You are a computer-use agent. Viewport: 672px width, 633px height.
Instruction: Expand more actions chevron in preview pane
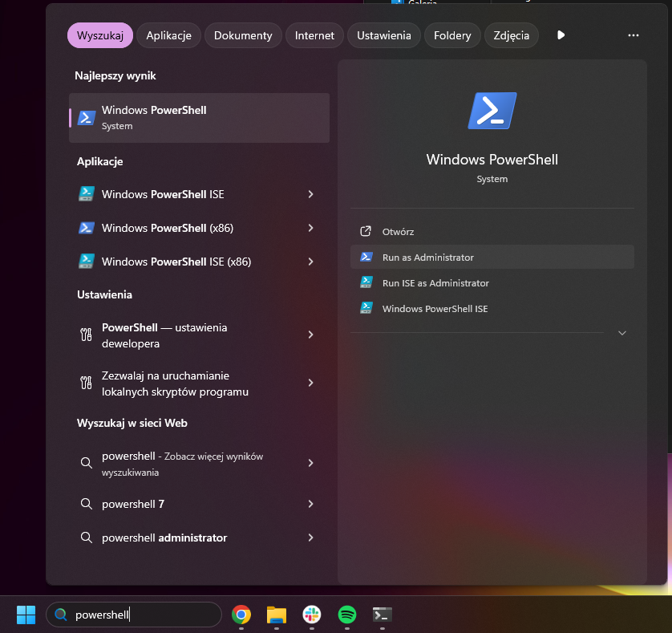click(621, 333)
